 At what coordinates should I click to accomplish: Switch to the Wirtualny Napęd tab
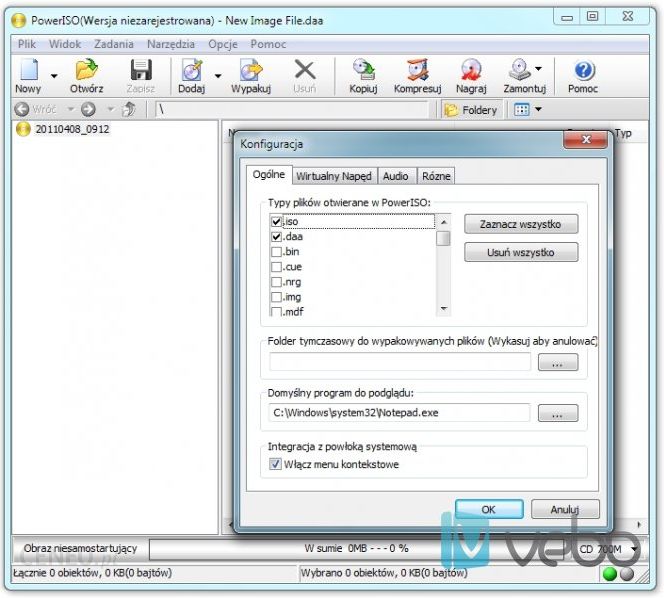pos(334,176)
